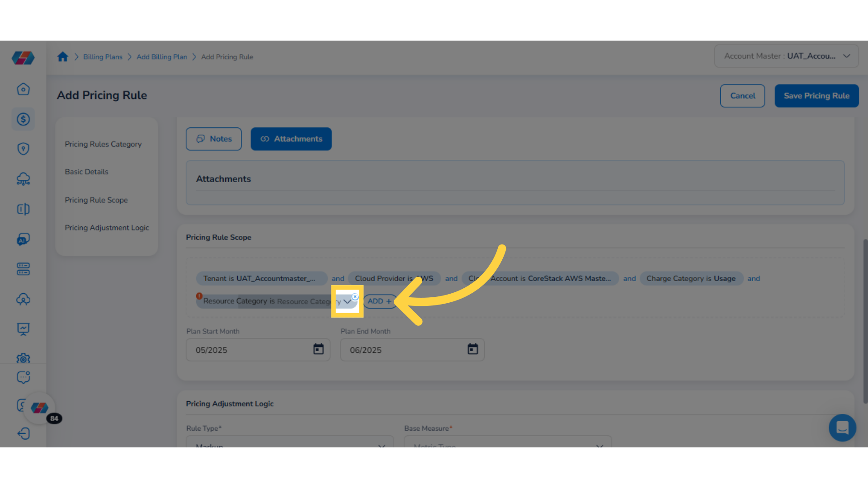
Task: Open the chart monitor sidebar icon
Action: (23, 329)
